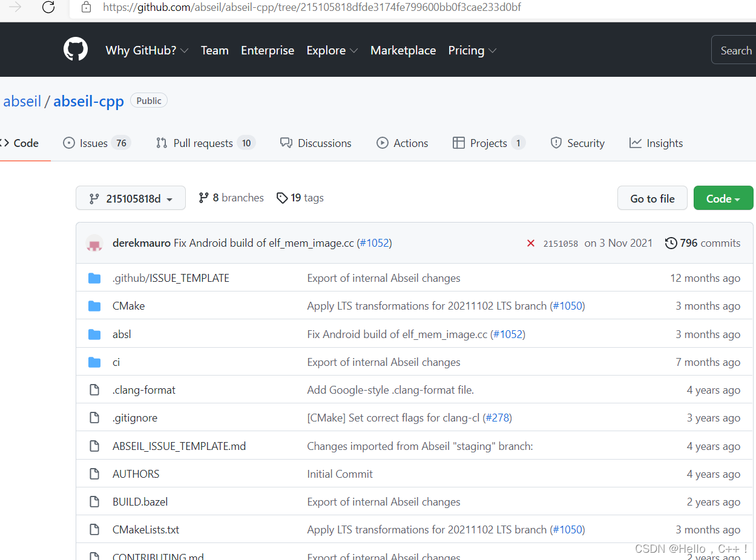Open pull request link #1050
Screen dimensions: 756x560
pyautogui.click(x=568, y=305)
